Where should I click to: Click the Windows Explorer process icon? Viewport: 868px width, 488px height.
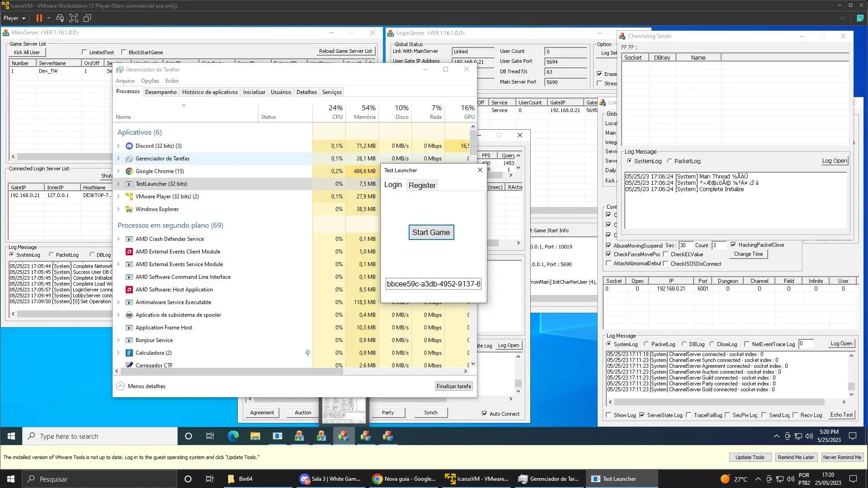tap(129, 209)
